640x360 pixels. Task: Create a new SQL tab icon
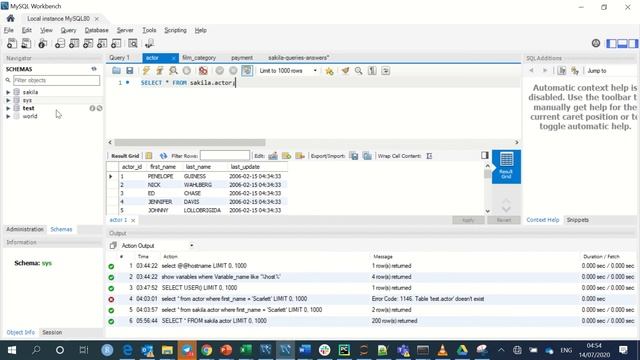(x=12, y=43)
